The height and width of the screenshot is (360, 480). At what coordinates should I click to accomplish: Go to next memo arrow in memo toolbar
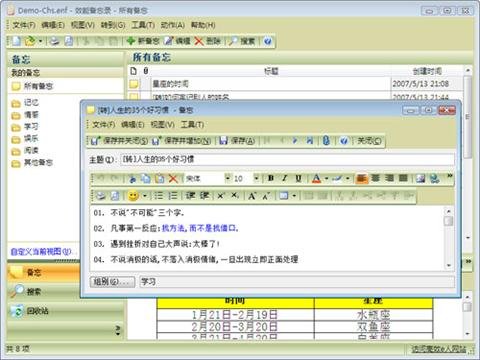pos(295,141)
